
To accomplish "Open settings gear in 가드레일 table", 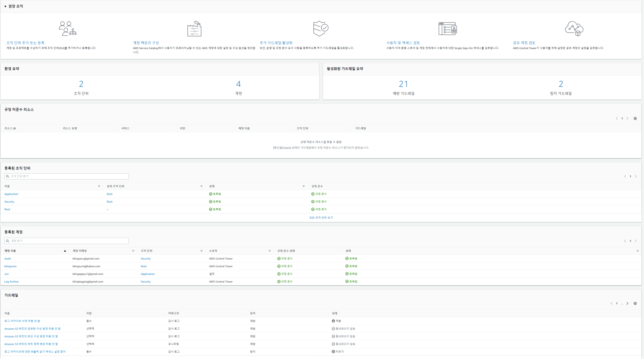I will (635, 303).
